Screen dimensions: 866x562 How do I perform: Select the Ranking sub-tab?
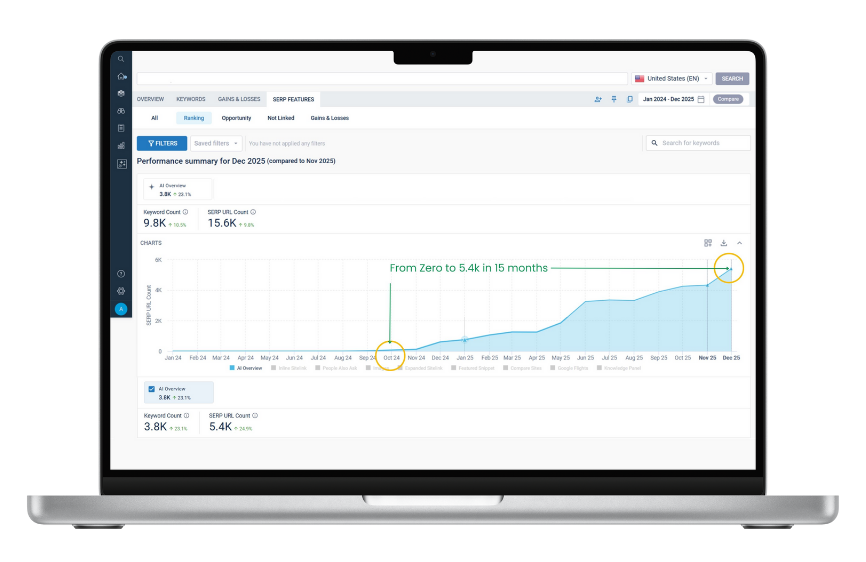[x=194, y=118]
